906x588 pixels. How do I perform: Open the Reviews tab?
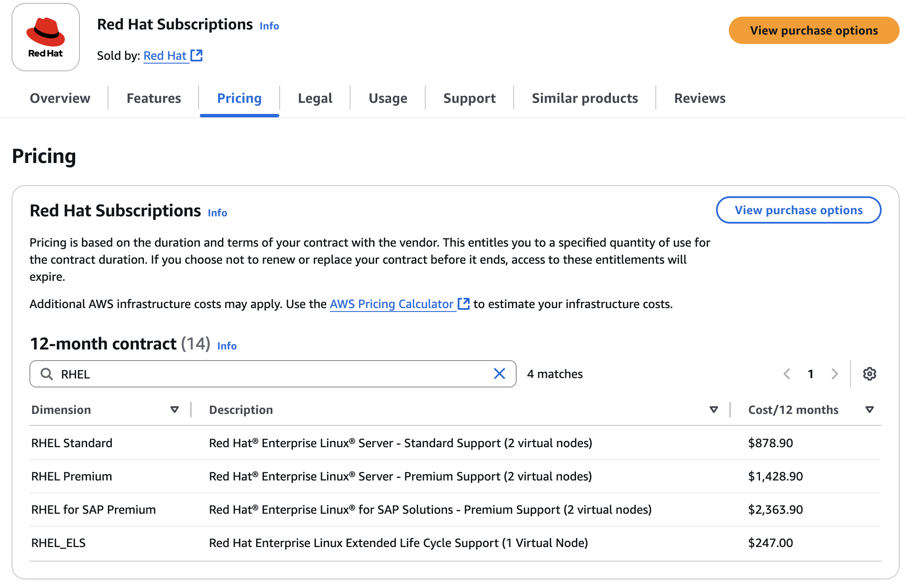pos(700,98)
